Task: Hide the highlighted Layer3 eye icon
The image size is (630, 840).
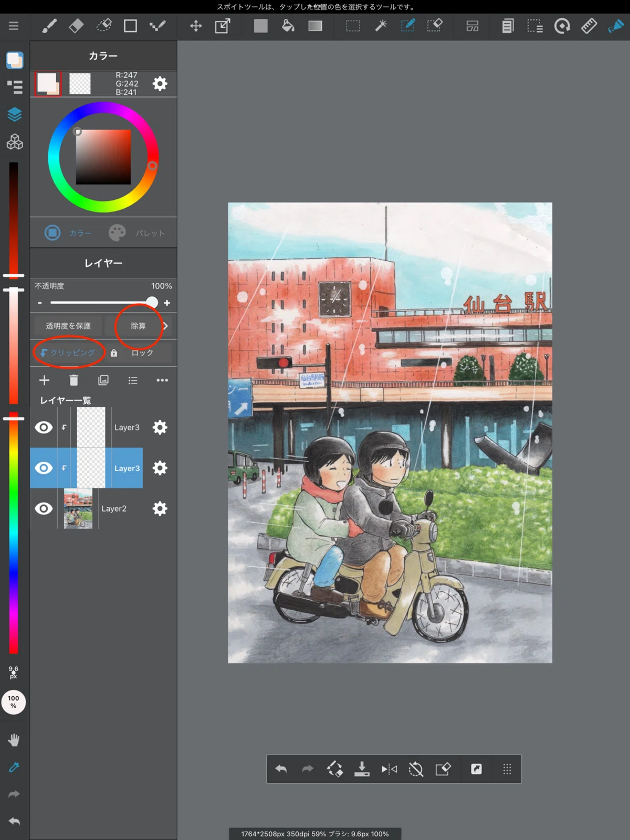Action: pos(44,468)
